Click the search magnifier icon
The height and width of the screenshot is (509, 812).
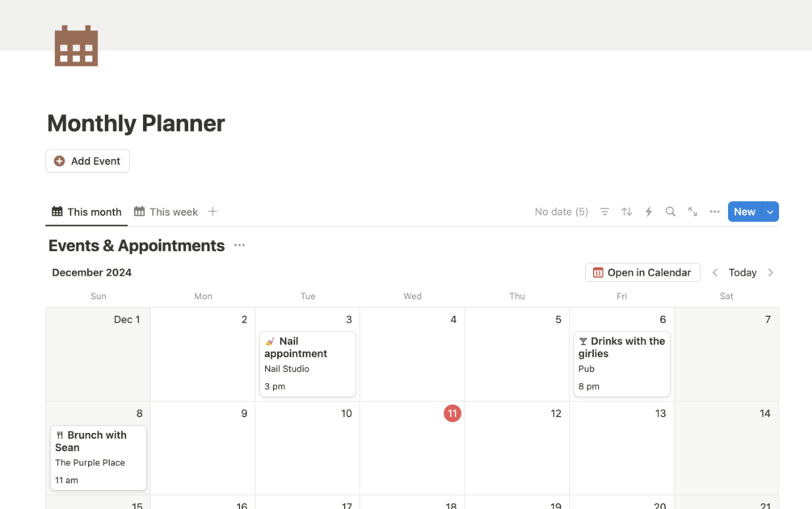pyautogui.click(x=670, y=212)
